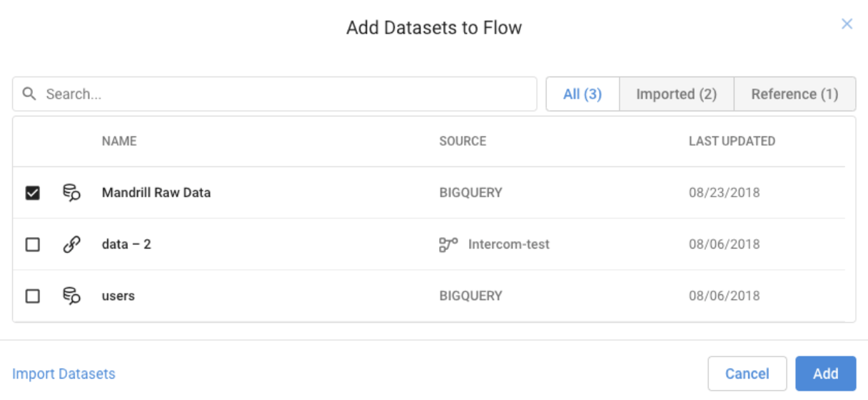Click the Cancel button
Image resolution: width=868 pixels, height=400 pixels.
[747, 374]
